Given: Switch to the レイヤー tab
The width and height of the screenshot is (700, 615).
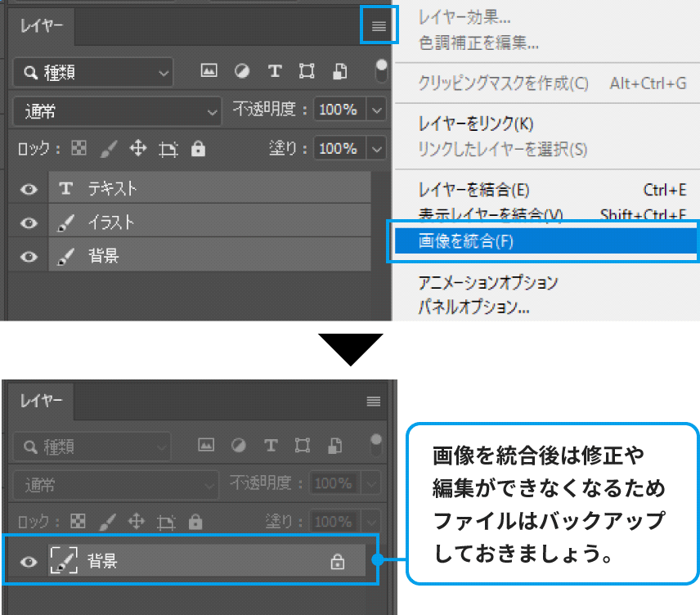Looking at the screenshot, I should (41, 25).
